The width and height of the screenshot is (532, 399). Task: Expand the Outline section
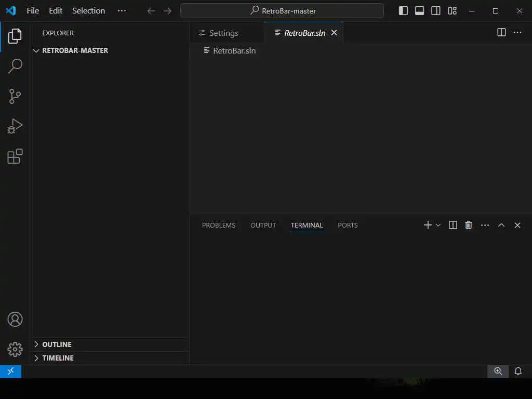109,344
